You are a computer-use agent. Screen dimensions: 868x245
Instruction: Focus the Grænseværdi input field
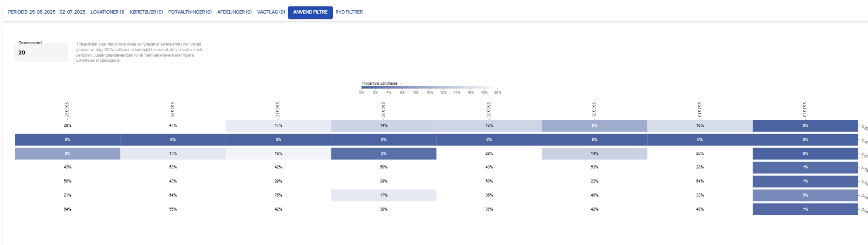tap(41, 53)
